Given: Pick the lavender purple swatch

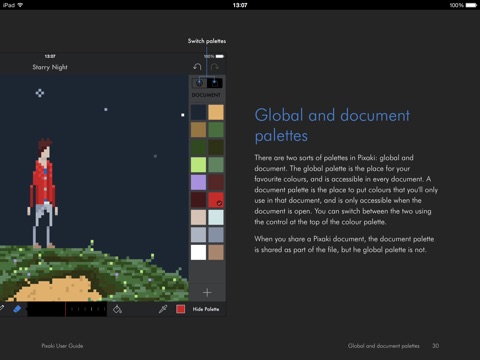Looking at the screenshot, I should point(198,182).
